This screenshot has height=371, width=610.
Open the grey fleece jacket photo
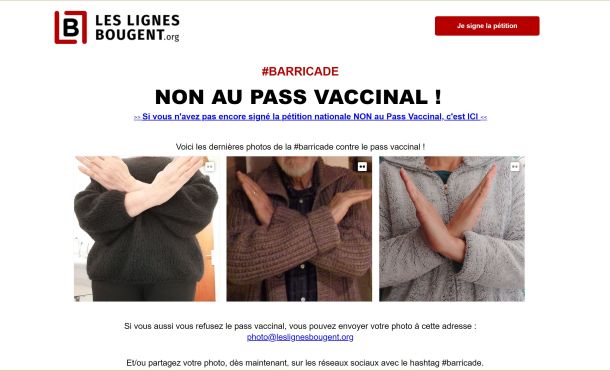452,229
